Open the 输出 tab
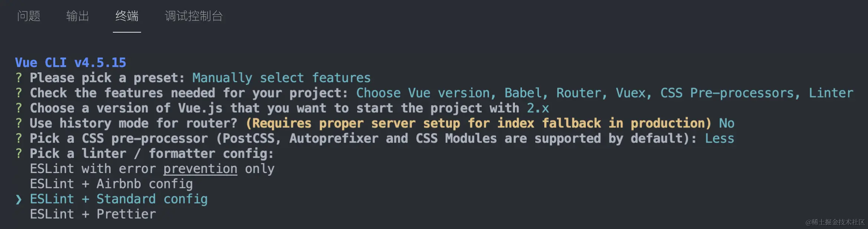Screen dimensions: 868x229 point(78,16)
